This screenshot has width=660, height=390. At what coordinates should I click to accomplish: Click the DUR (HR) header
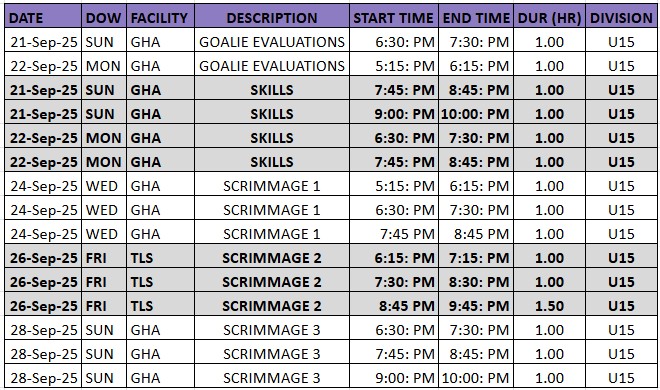[549, 17]
